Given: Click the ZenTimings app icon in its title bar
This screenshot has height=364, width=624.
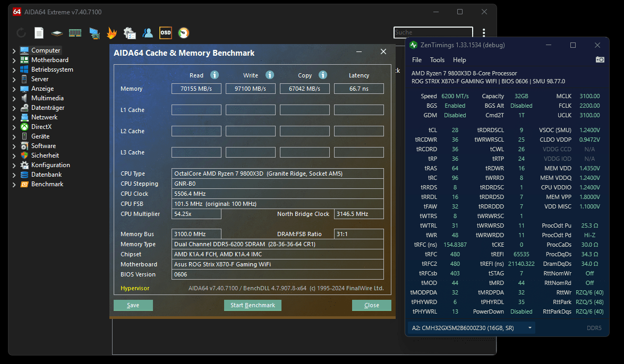Looking at the screenshot, I should coord(414,45).
